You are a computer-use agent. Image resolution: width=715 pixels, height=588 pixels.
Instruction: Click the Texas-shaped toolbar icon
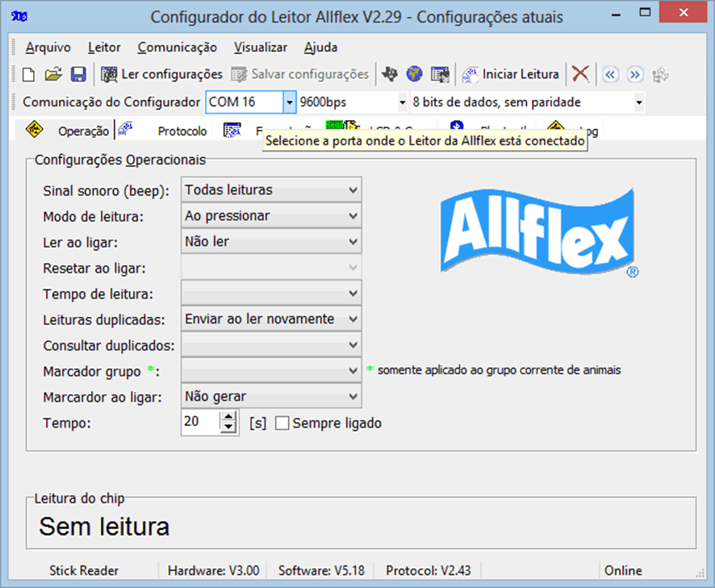[390, 74]
